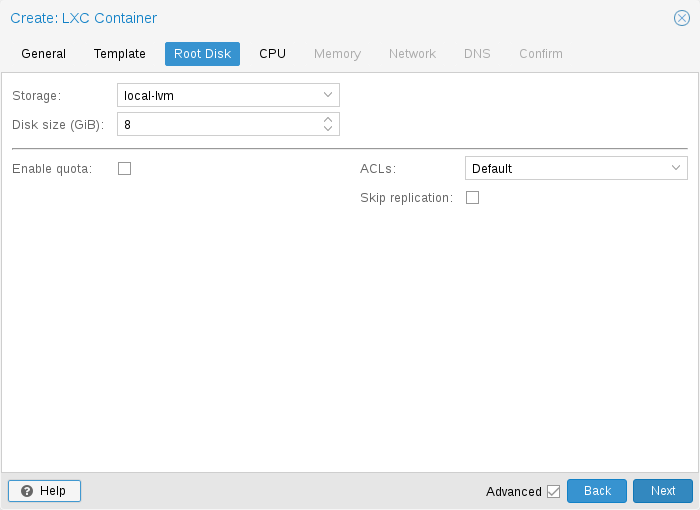Decrease disk size with down arrow
The image size is (700, 510).
tap(328, 129)
